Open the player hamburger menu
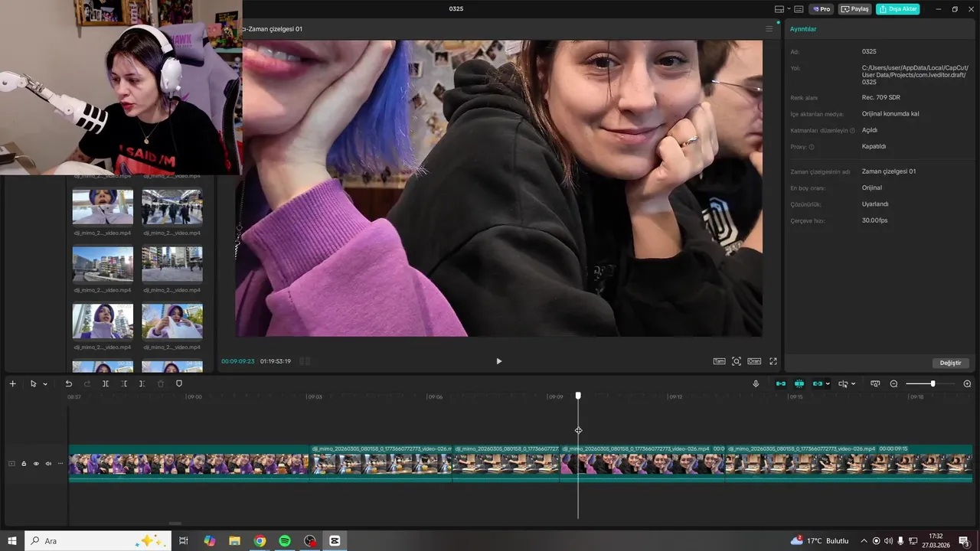Viewport: 980px width, 551px height. [x=769, y=29]
